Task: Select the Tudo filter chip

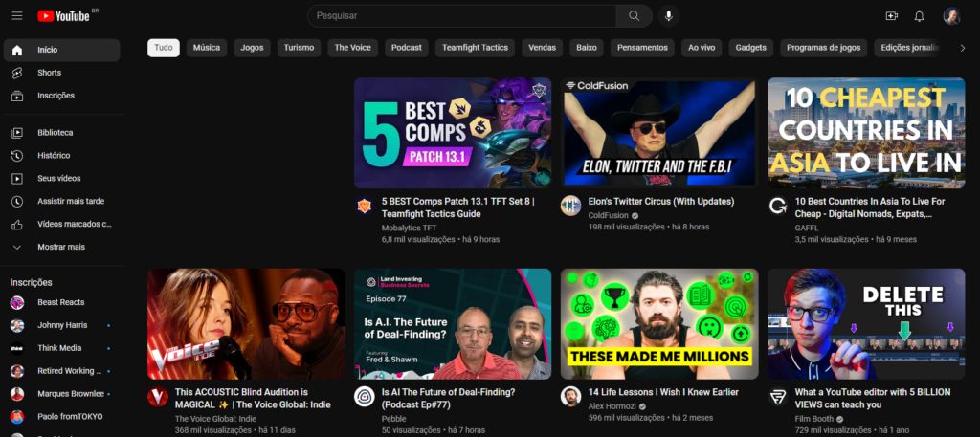Action: [164, 48]
